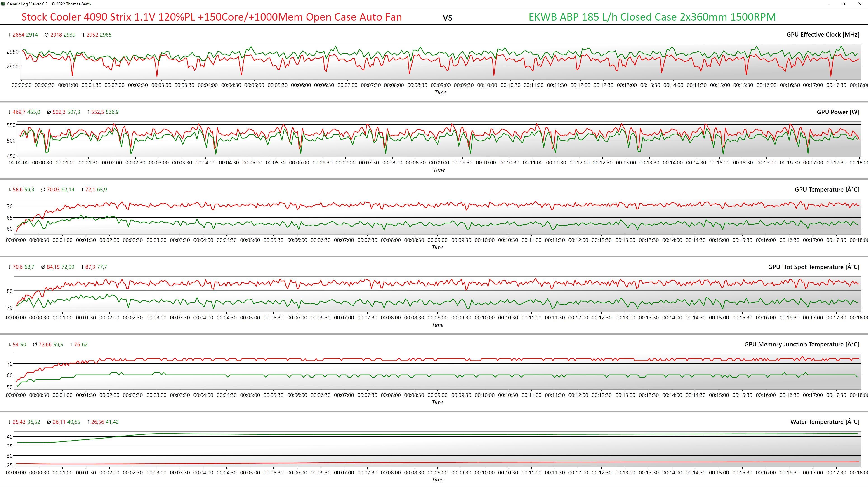Click the red Stock Cooler 4090 Strix title
Screen dimensions: 868x488
point(211,17)
